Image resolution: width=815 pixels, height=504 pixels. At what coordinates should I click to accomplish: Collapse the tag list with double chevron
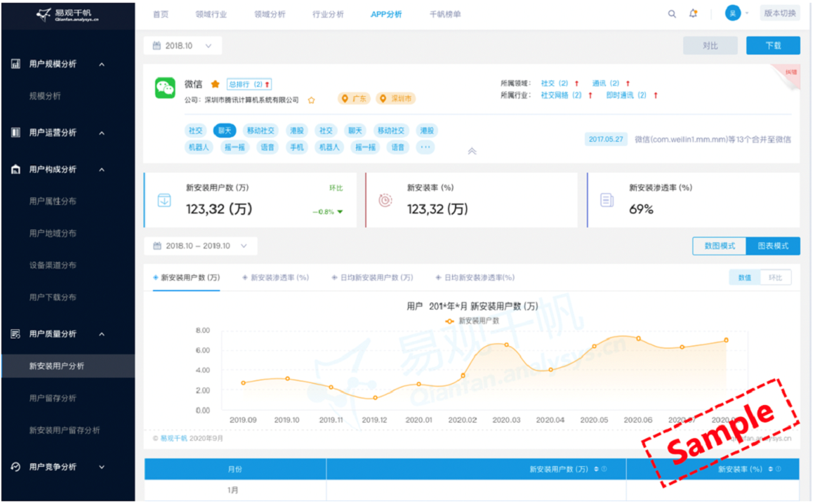click(472, 150)
